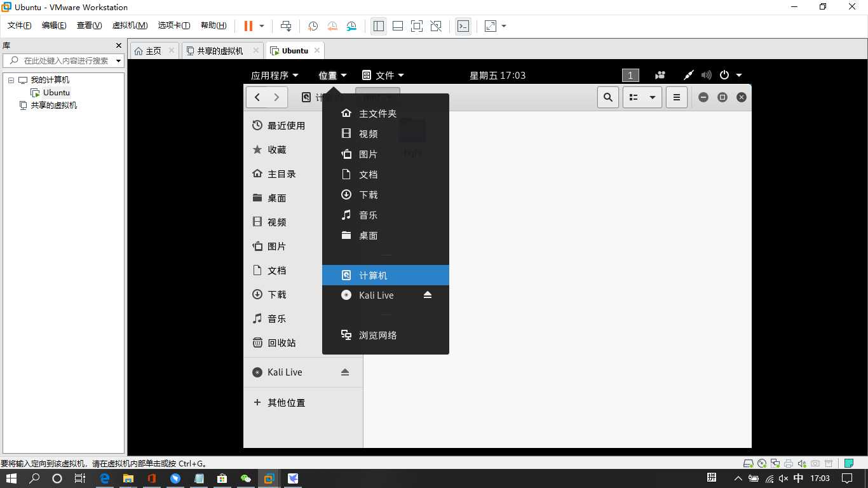
Task: Click the library search input field
Action: coord(65,61)
